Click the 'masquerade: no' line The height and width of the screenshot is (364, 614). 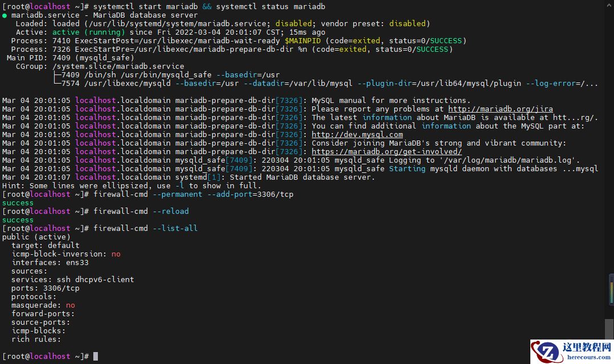[x=43, y=305]
